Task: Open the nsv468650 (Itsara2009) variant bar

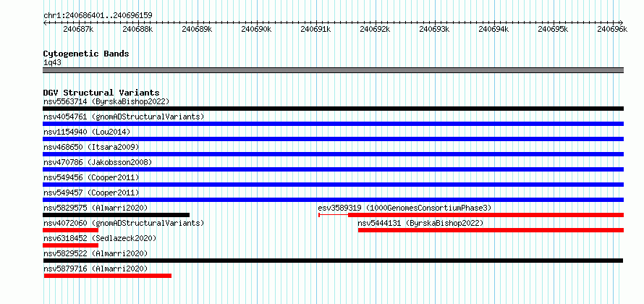Action: [333, 154]
